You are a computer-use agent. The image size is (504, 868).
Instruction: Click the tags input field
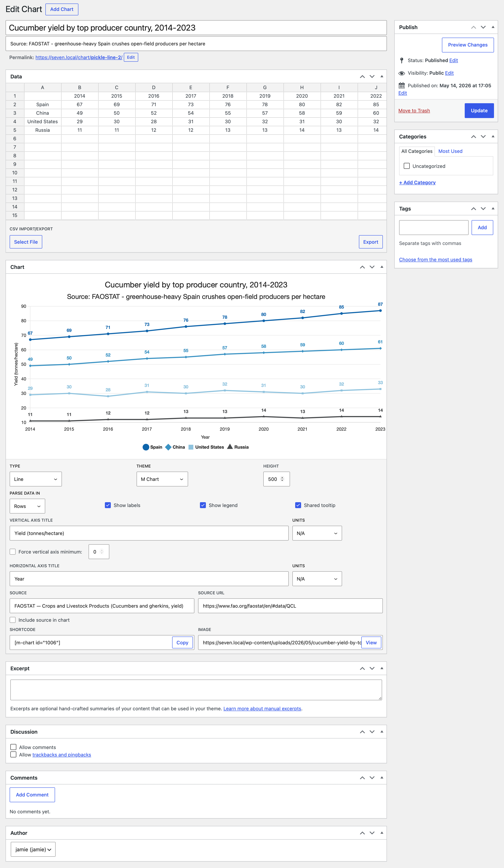[x=433, y=227]
